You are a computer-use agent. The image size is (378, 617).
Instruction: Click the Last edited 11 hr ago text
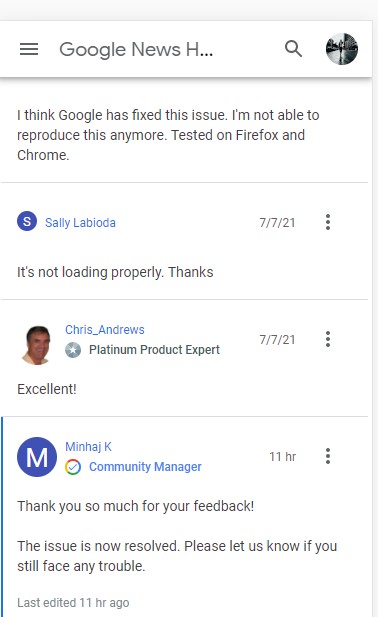(73, 602)
